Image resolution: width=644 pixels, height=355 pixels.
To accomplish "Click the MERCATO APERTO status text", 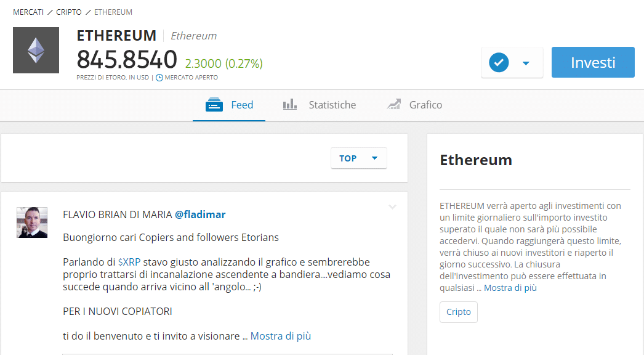I will (191, 77).
